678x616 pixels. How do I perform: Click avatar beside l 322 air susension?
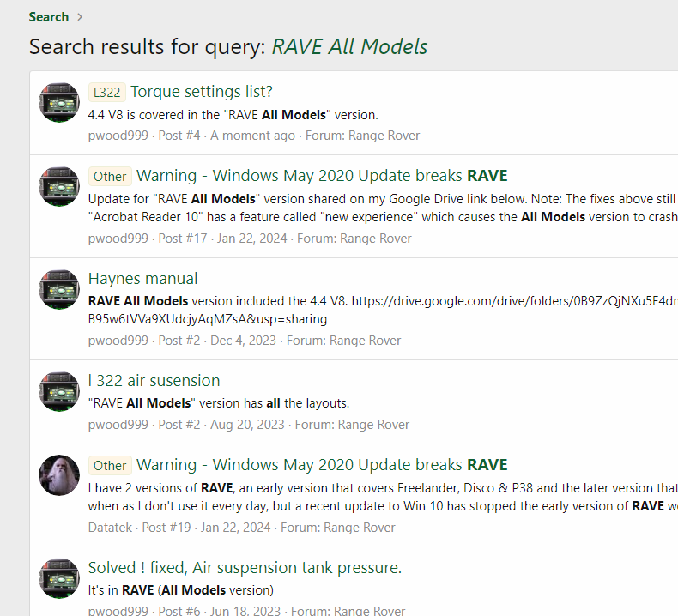click(x=59, y=391)
